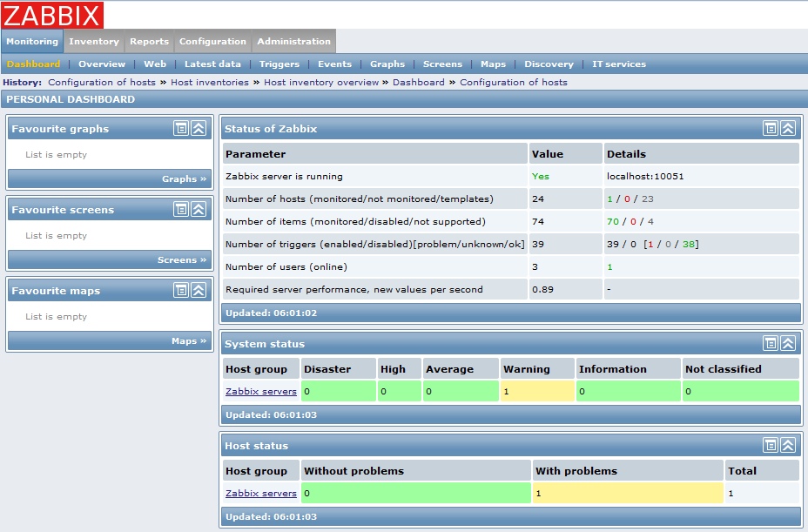Collapse the Favourite screens widget
This screenshot has height=532, width=808.
pyautogui.click(x=199, y=209)
